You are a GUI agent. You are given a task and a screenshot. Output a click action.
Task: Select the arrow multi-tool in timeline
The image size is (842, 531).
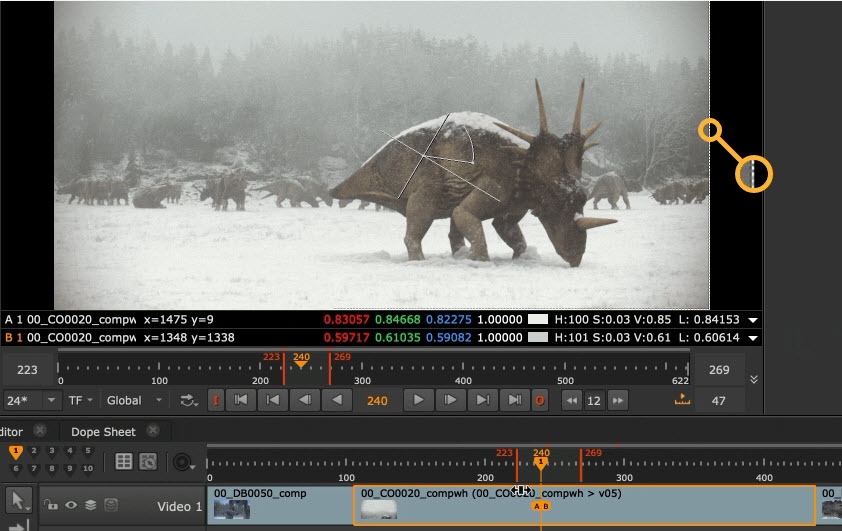click(19, 500)
